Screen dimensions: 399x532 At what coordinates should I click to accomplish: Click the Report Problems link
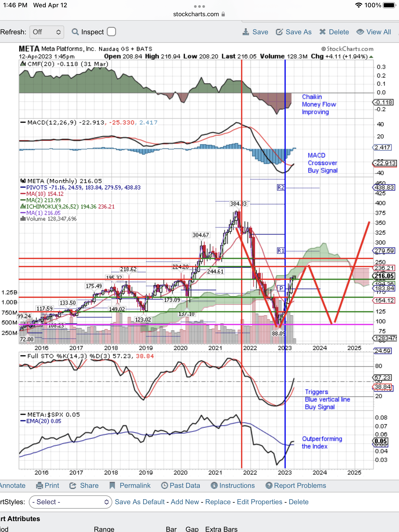coord(300,486)
